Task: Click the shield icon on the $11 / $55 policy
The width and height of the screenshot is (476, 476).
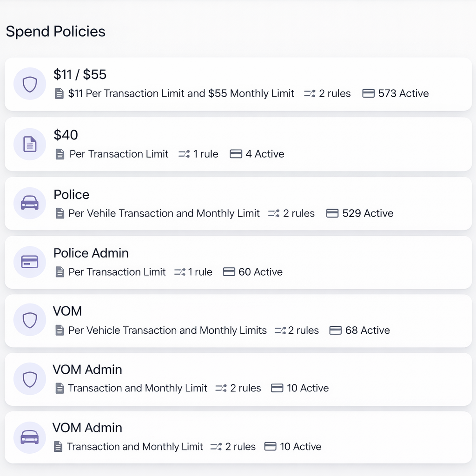Action: coord(29,84)
